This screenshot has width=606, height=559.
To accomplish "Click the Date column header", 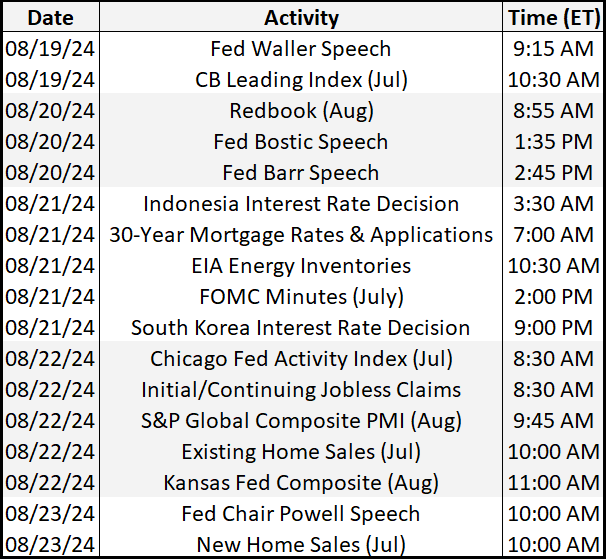I will [52, 17].
